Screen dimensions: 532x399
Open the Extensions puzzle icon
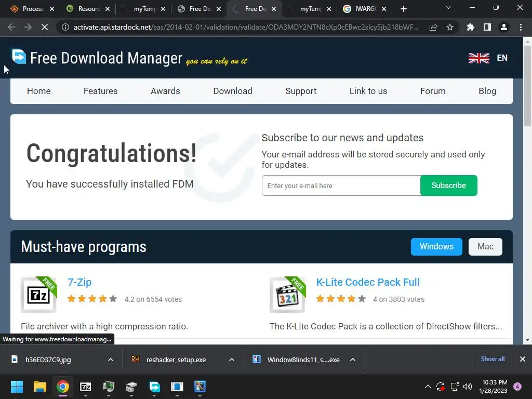point(471,27)
